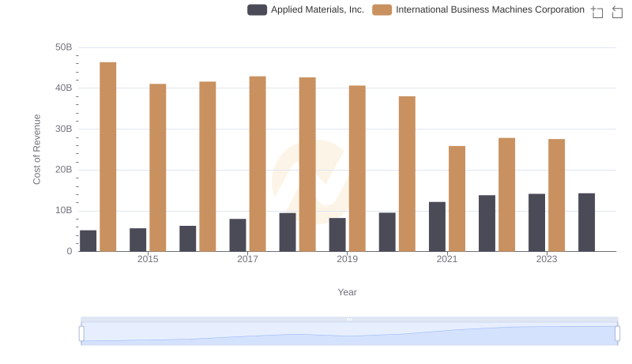Screen dimensions: 632x364
Task: Click the top grip bar of zoom slider
Action: [349, 319]
